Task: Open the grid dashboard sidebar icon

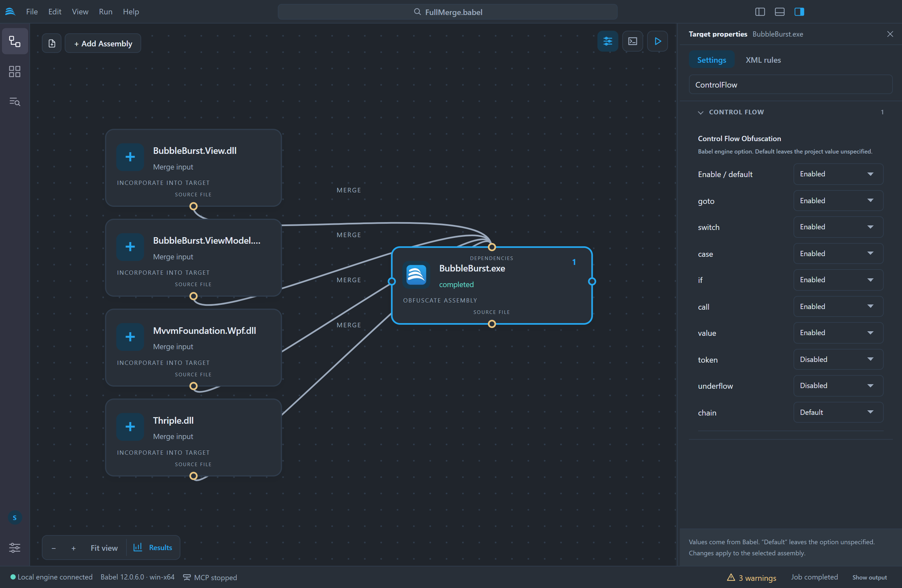Action: point(15,72)
